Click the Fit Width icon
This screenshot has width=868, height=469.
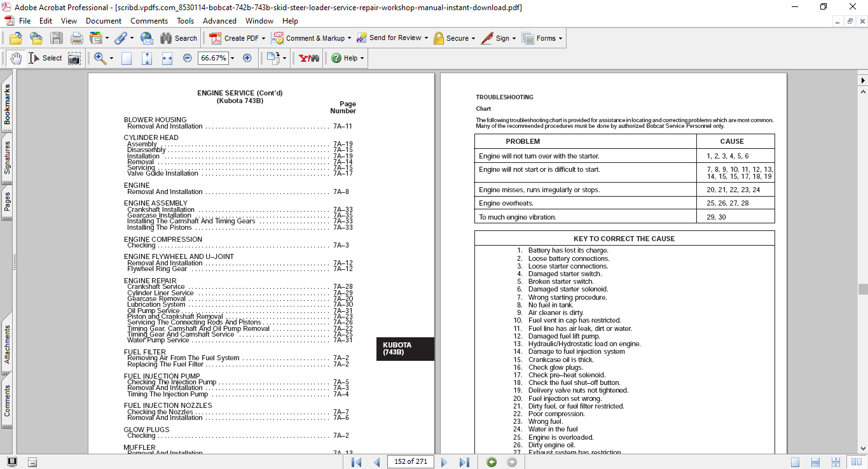[167, 58]
